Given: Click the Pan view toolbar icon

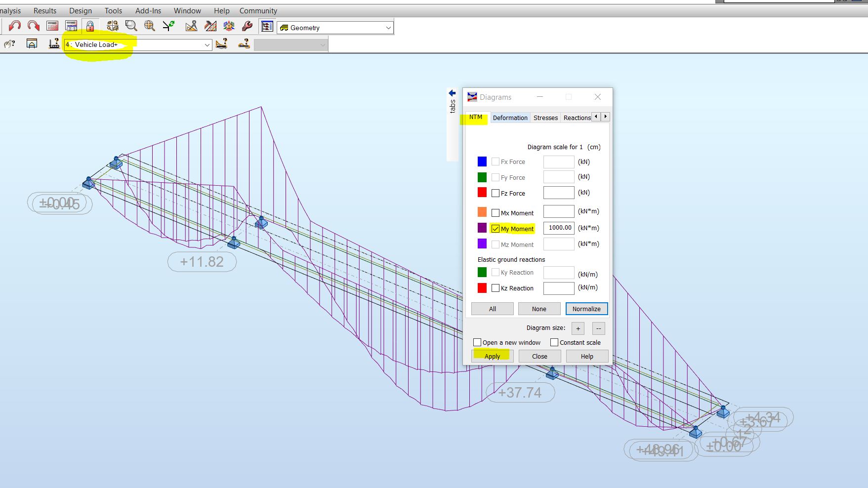Looking at the screenshot, I should click(149, 26).
